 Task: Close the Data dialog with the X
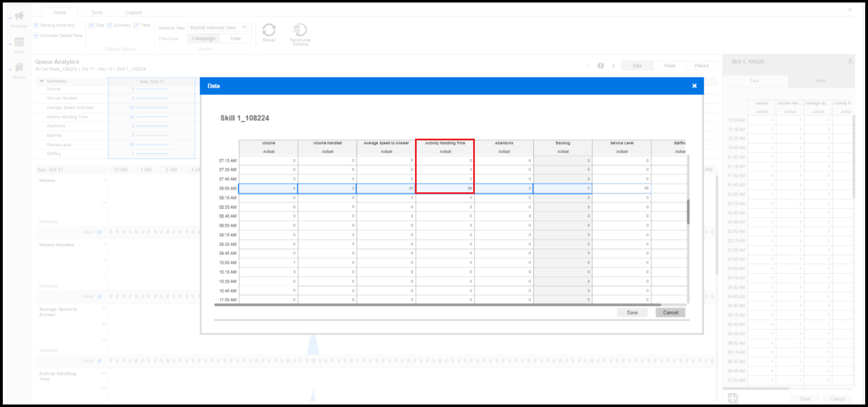point(694,86)
